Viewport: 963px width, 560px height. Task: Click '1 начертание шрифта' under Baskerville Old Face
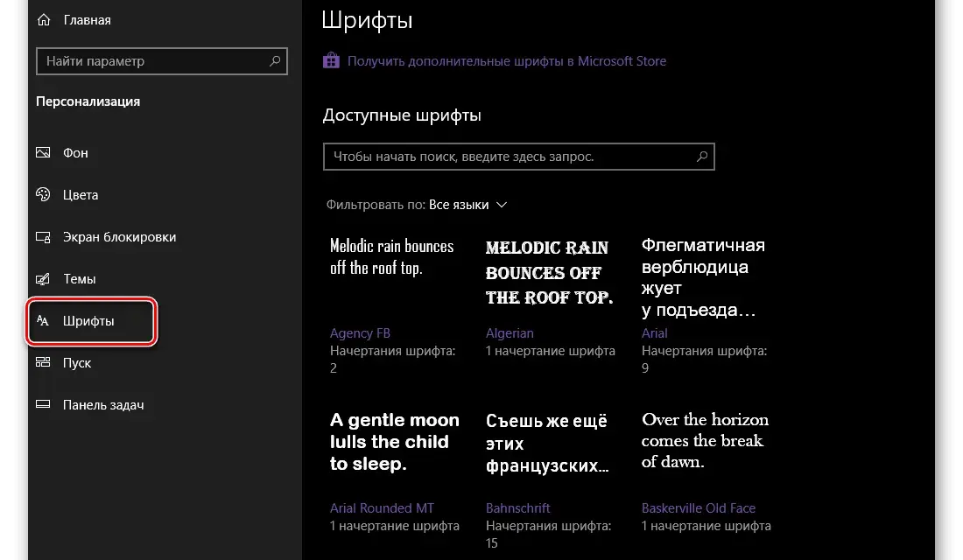point(706,526)
